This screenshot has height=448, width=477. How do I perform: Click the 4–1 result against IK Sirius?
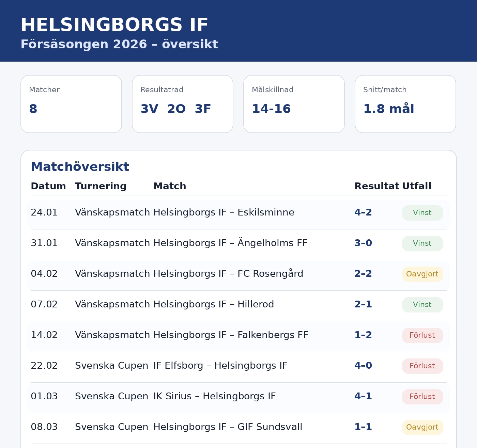pos(363,396)
